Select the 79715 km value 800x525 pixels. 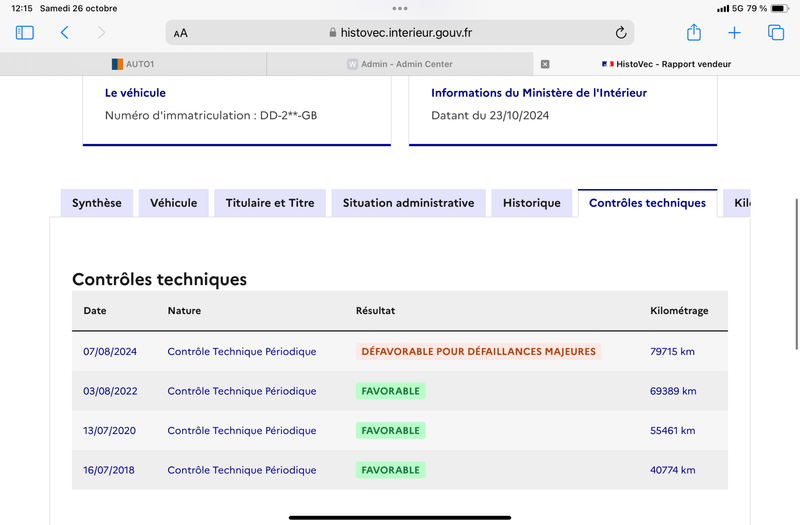point(672,352)
